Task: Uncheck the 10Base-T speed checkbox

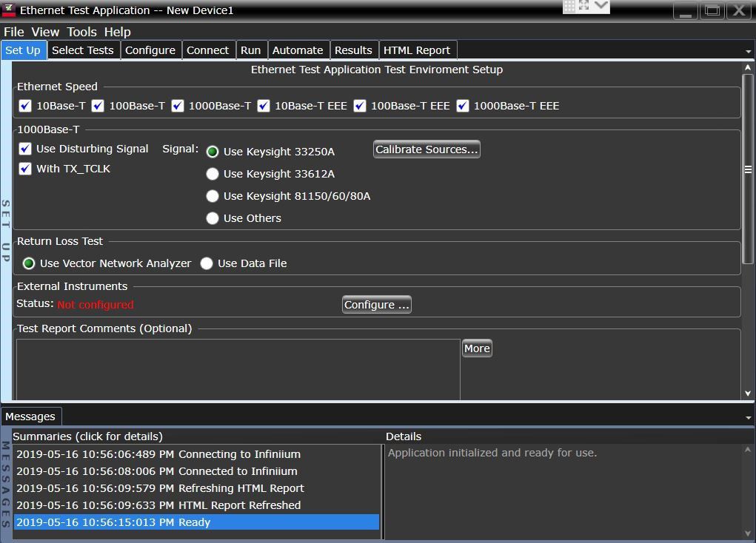Action: click(25, 106)
